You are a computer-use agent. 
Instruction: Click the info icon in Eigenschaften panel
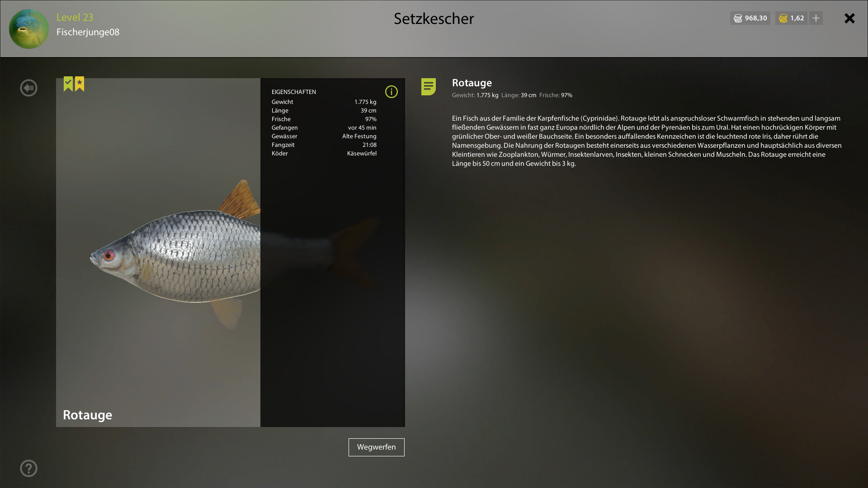392,92
